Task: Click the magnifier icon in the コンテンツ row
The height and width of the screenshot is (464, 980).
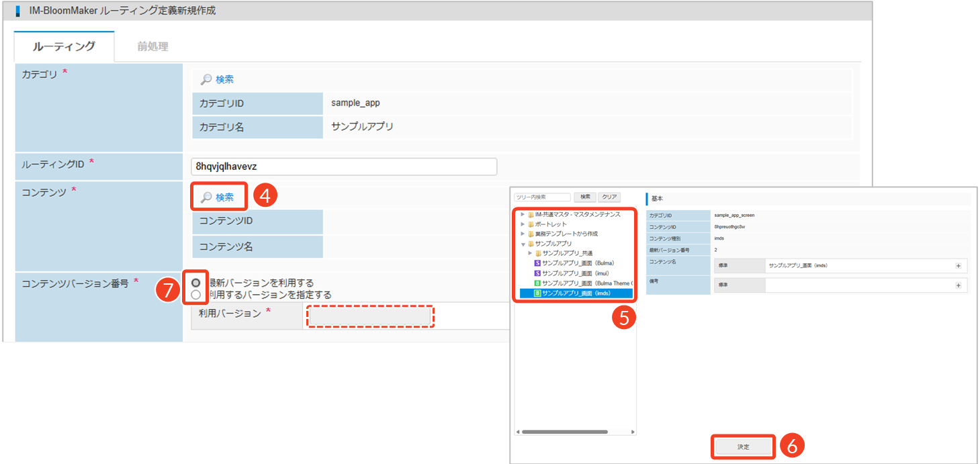Action: coord(206,197)
